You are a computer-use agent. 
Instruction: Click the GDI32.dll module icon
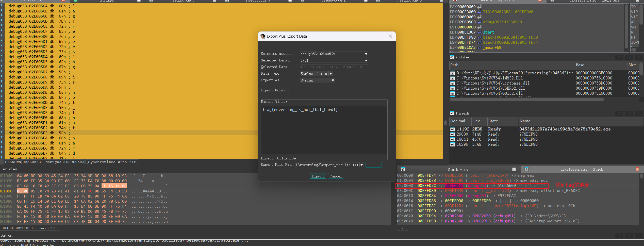point(453,93)
